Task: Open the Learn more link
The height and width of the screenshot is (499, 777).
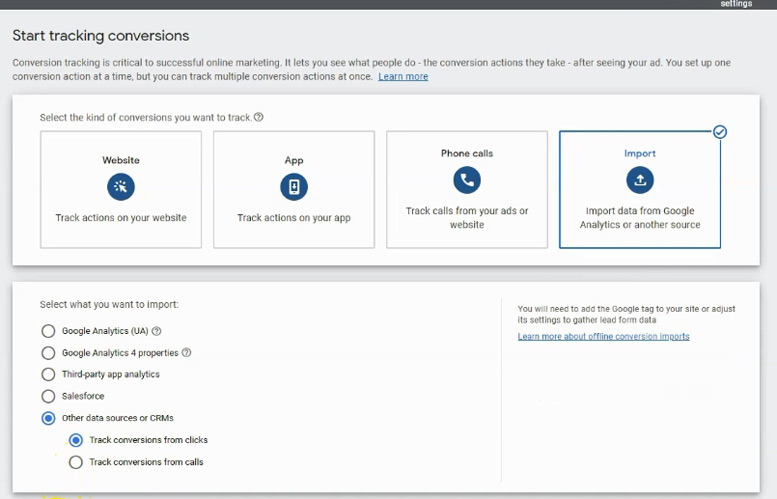Action: coord(403,76)
